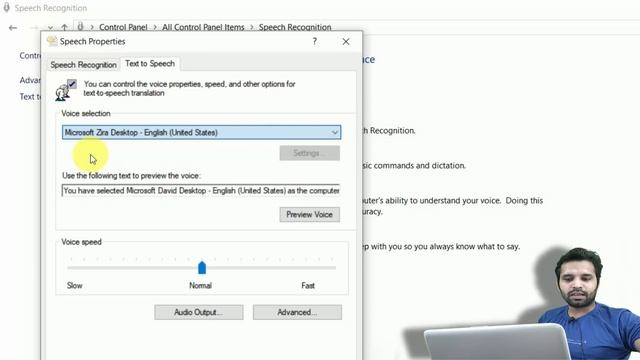Click the 'Normal' label under the slider
640x360 pixels.
200,285
